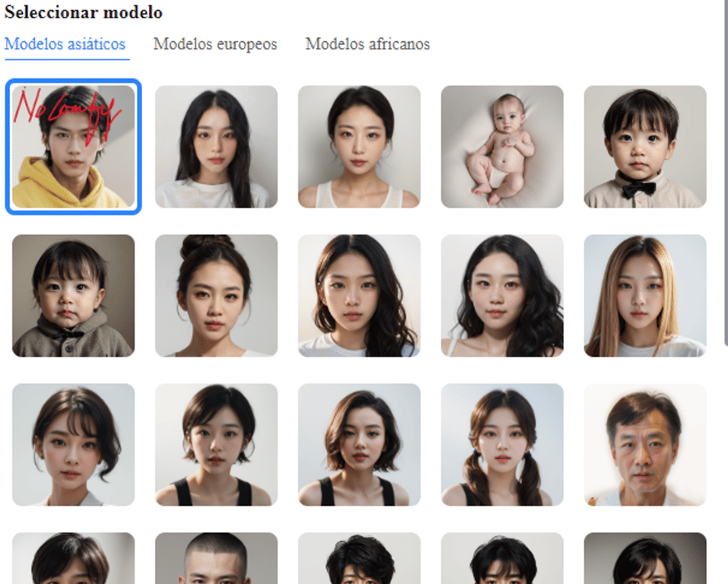Select the baby lying on cushion model
Image resolution: width=728 pixels, height=584 pixels.
502,147
